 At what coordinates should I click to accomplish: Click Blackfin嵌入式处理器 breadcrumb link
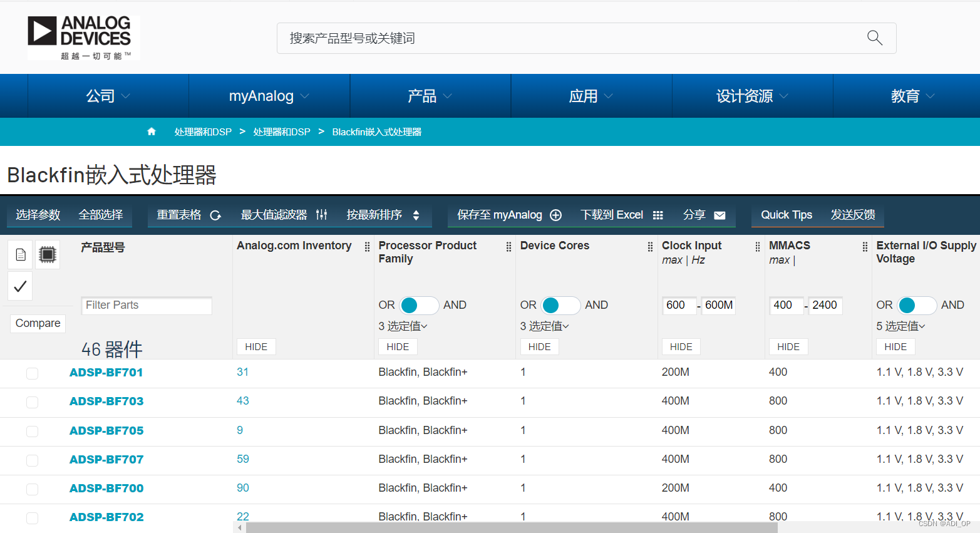[376, 132]
